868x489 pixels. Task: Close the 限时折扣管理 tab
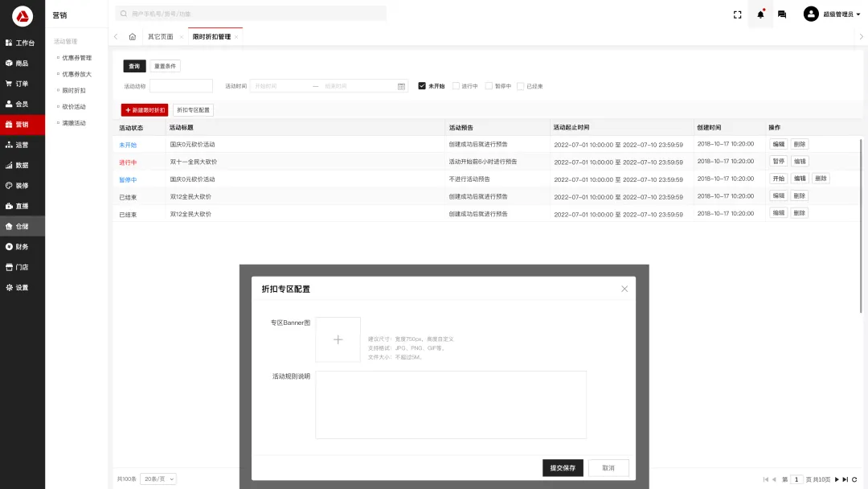click(x=236, y=37)
